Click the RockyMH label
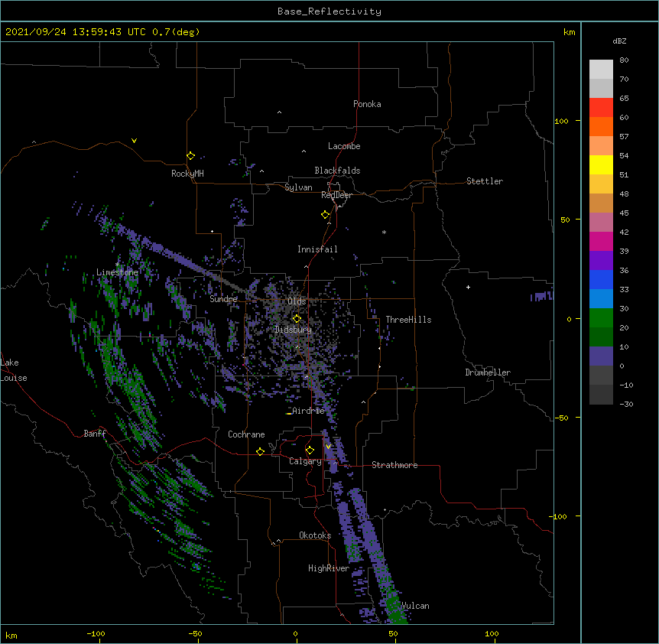659x644 pixels. [x=187, y=174]
